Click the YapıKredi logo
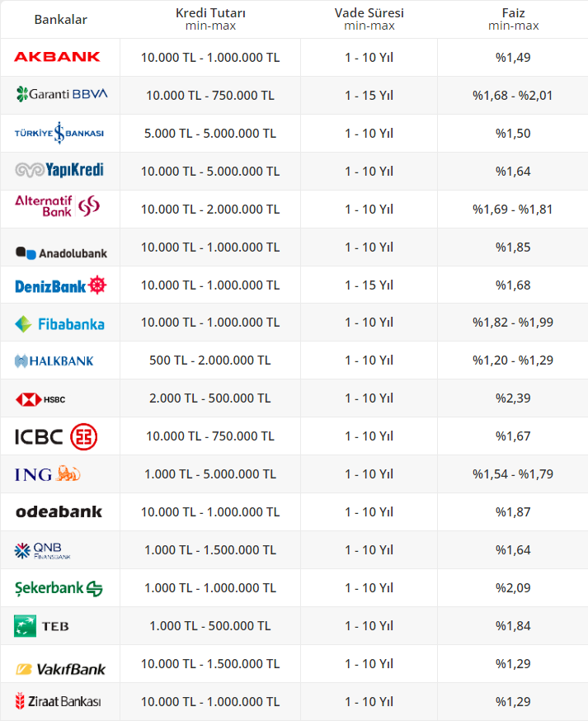Viewport: 588px width, 721px height. click(59, 171)
